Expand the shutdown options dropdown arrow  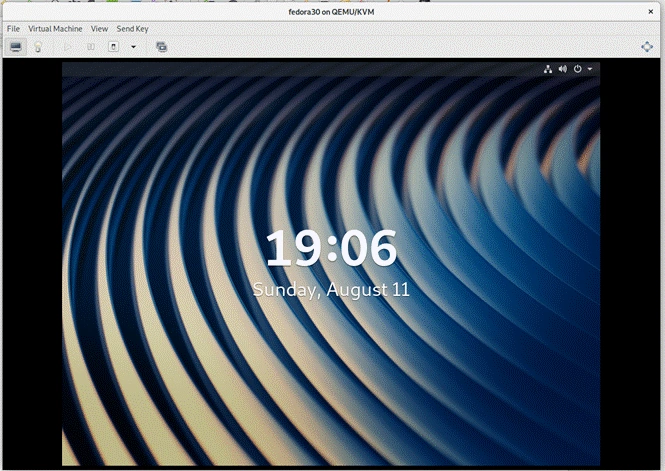coord(134,47)
